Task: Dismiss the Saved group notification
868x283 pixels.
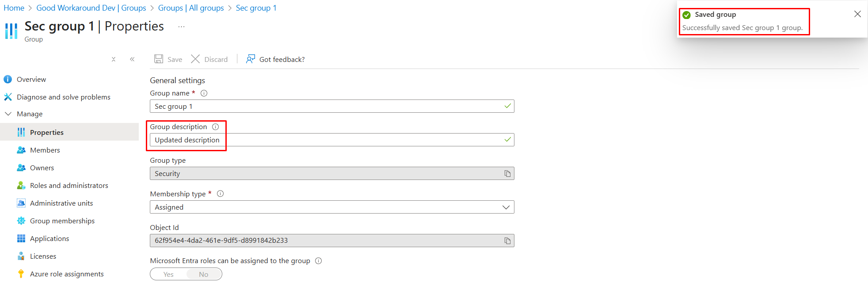Action: click(857, 14)
